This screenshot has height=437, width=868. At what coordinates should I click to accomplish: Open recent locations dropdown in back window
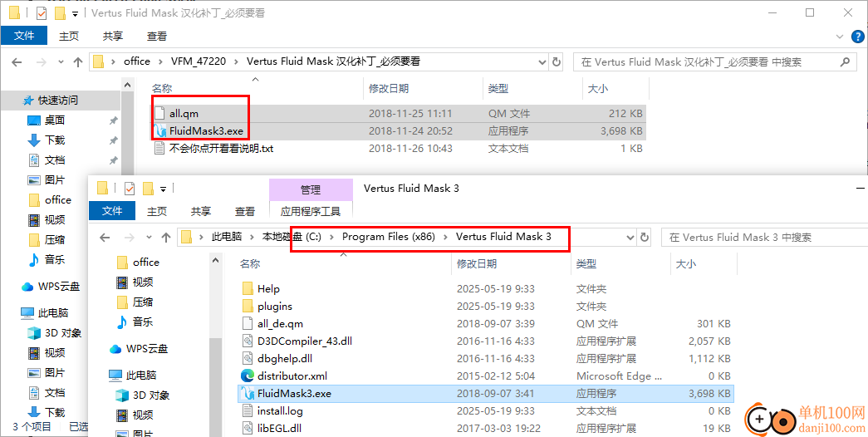click(x=61, y=62)
